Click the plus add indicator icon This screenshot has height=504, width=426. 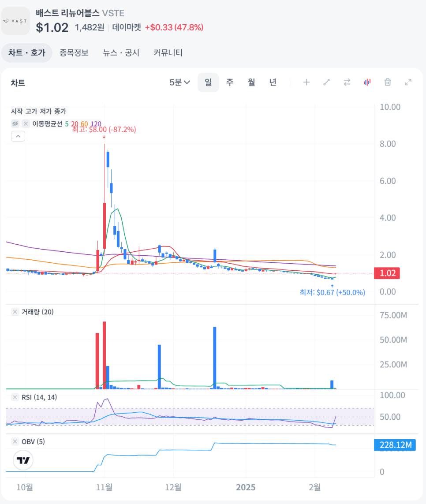point(306,82)
